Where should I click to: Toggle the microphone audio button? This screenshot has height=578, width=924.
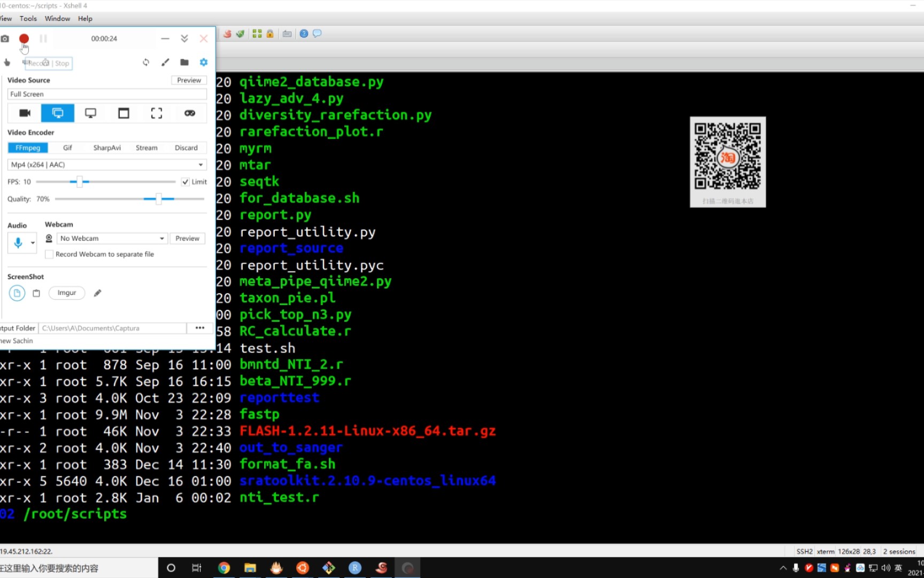point(18,242)
